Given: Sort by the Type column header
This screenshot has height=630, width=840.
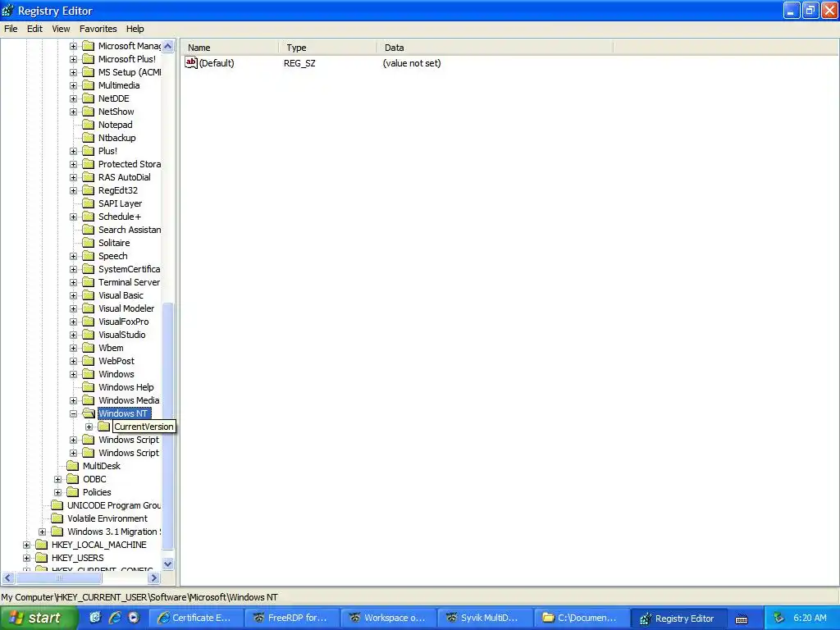Looking at the screenshot, I should [x=328, y=48].
